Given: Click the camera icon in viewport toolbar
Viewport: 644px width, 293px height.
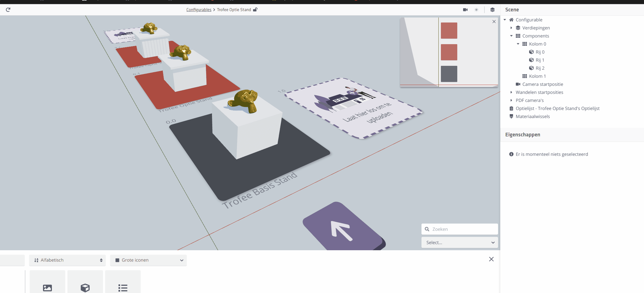Looking at the screenshot, I should pos(465,10).
